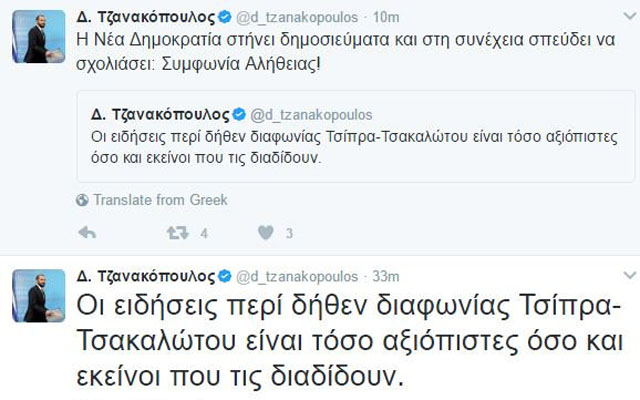Open the 33m timestamp link
Image resolution: width=640 pixels, height=400 pixels.
[386, 276]
